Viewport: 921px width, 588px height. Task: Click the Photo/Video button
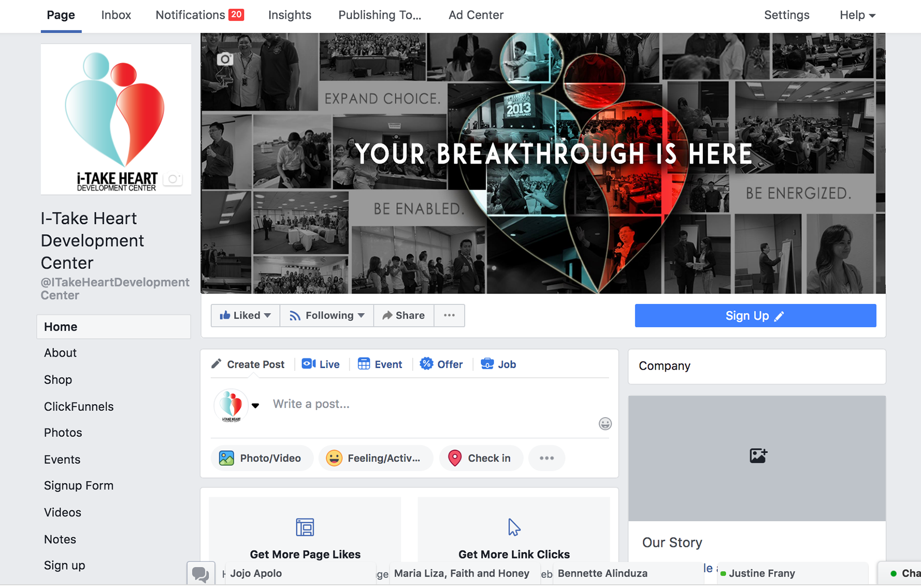coord(260,458)
